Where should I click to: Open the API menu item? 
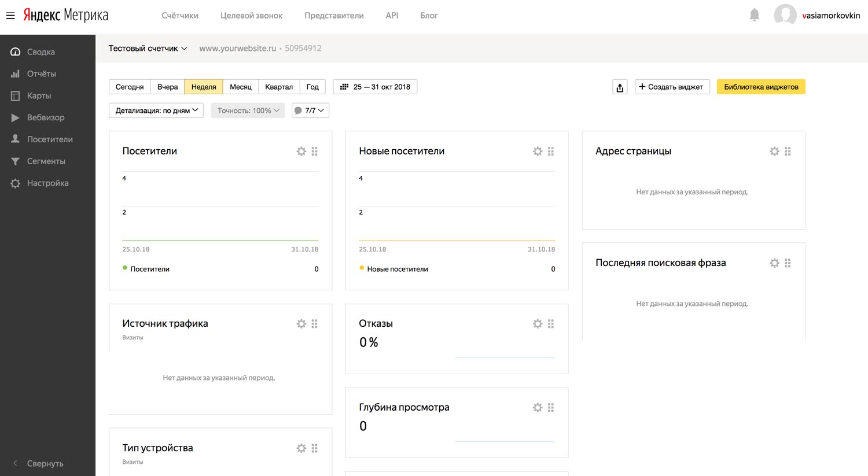pyautogui.click(x=392, y=16)
